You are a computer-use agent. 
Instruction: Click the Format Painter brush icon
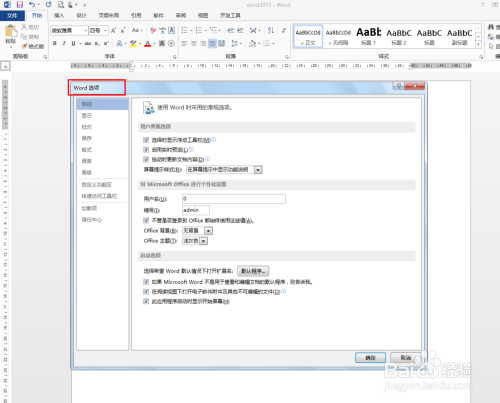click(x=24, y=46)
